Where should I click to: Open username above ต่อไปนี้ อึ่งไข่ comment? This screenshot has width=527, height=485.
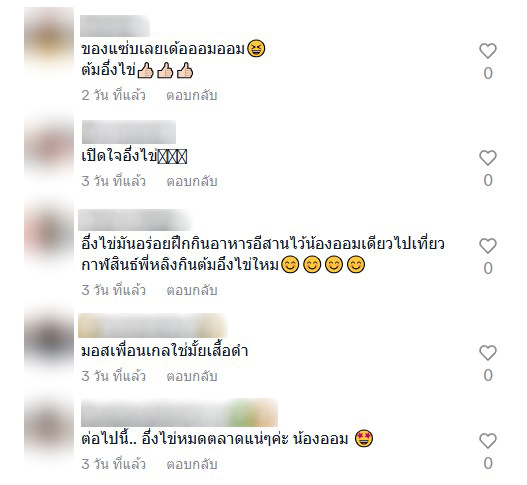[x=179, y=413]
